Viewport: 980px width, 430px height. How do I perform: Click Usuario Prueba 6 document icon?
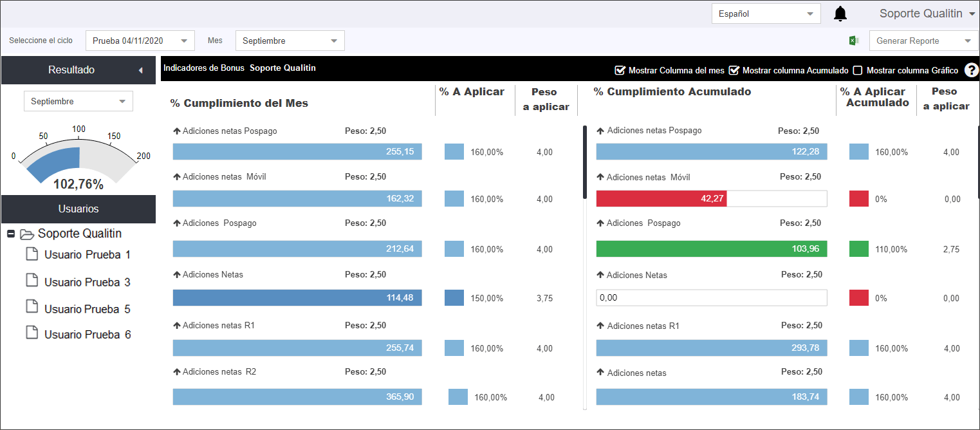pos(32,333)
